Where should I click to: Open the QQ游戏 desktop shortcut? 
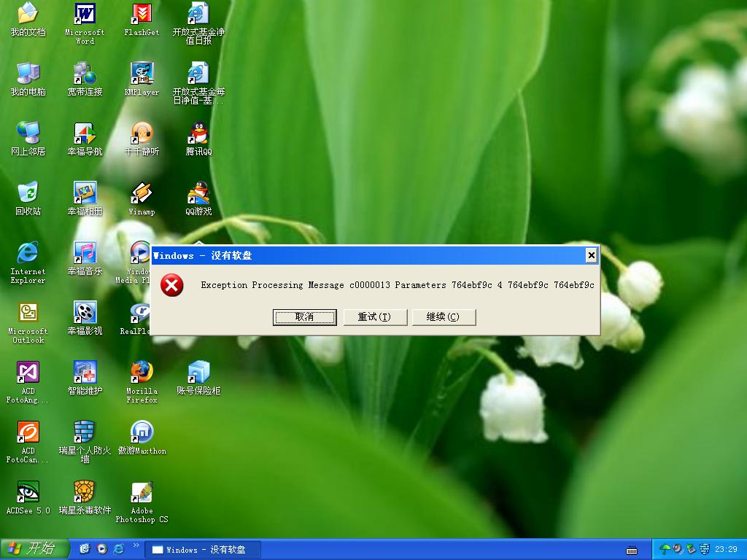pyautogui.click(x=198, y=198)
